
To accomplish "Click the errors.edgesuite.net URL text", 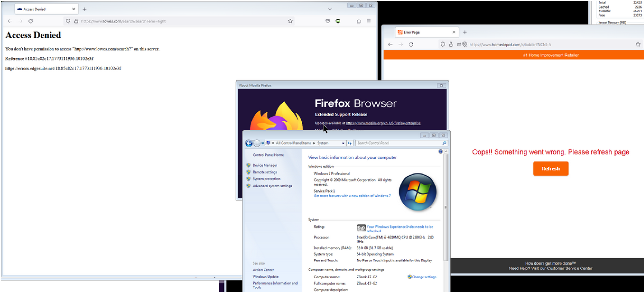I will click(x=63, y=68).
